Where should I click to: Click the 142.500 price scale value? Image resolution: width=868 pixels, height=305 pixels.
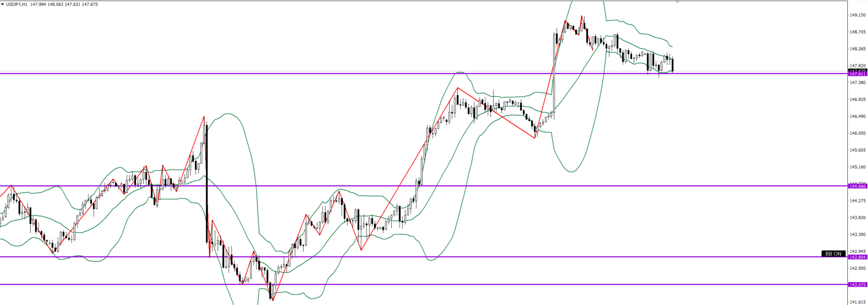857,268
